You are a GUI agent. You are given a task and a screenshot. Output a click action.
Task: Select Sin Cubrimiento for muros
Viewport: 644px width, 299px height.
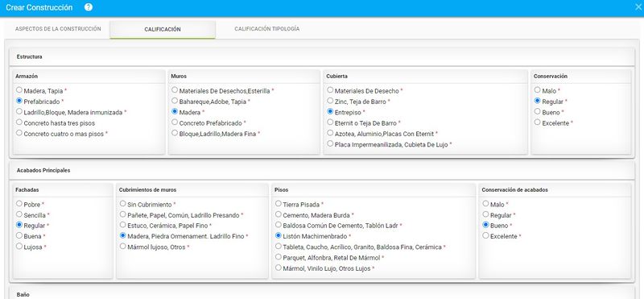(123, 204)
